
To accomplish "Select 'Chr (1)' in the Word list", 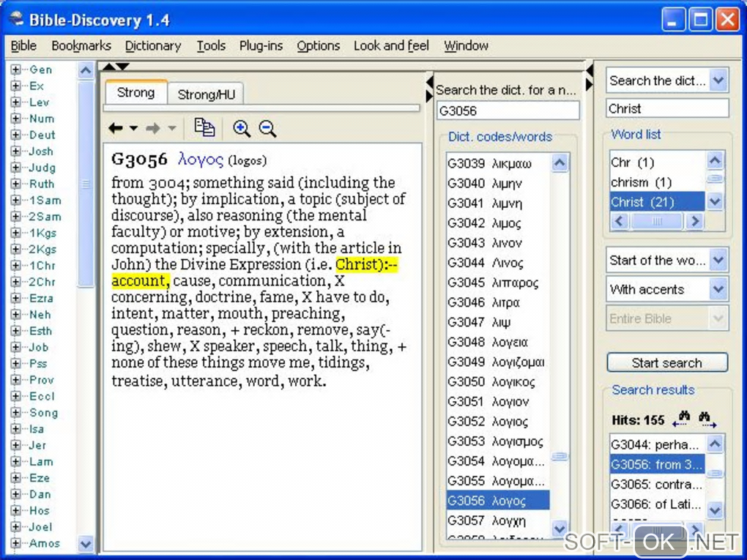I will pyautogui.click(x=657, y=163).
